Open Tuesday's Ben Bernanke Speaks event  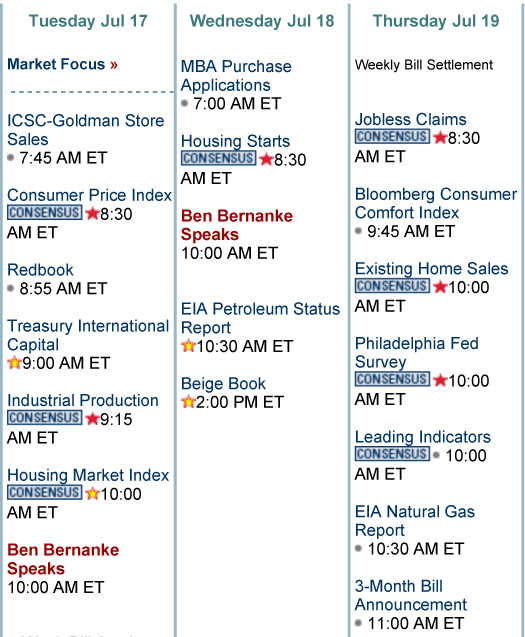[63, 559]
